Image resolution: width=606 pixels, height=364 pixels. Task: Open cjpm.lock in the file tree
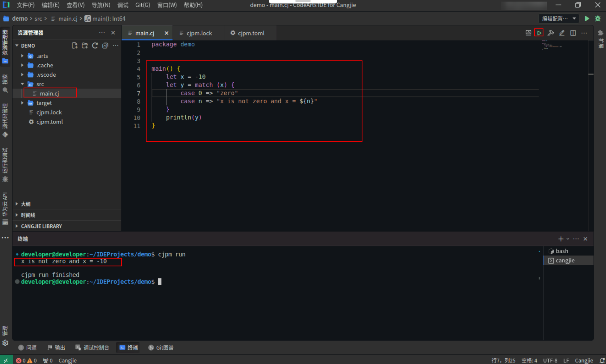pyautogui.click(x=49, y=112)
